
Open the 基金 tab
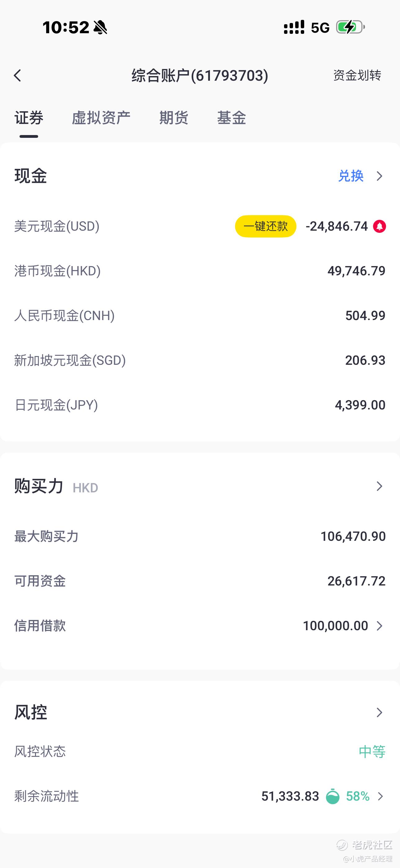pos(232,118)
